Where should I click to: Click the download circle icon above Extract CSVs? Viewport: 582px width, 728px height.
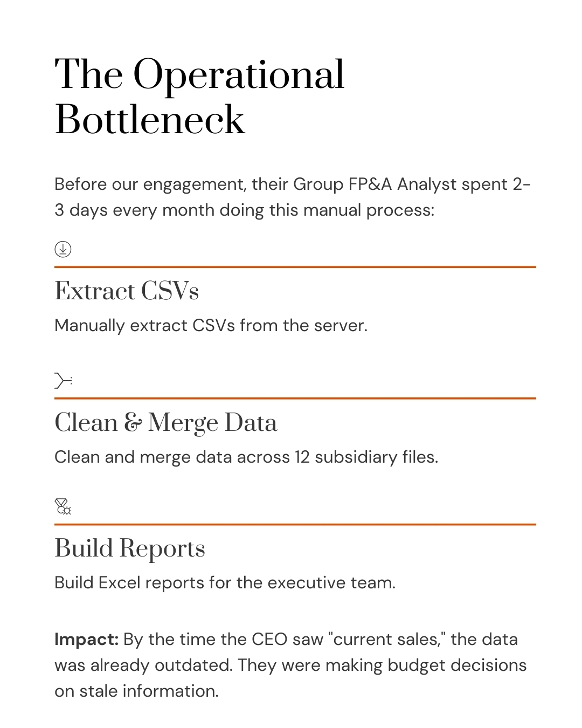point(63,249)
